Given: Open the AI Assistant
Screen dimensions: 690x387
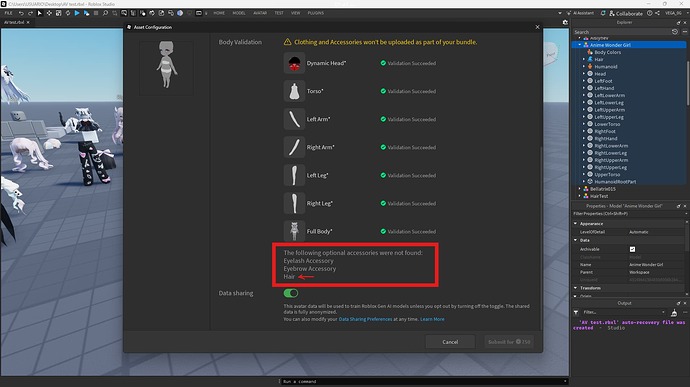Looking at the screenshot, I should [580, 13].
